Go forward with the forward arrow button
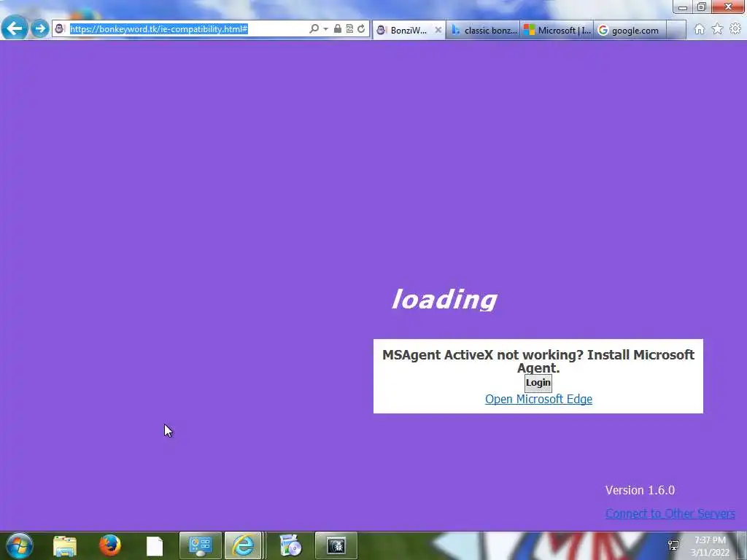Viewport: 747px width, 560px height. [40, 28]
